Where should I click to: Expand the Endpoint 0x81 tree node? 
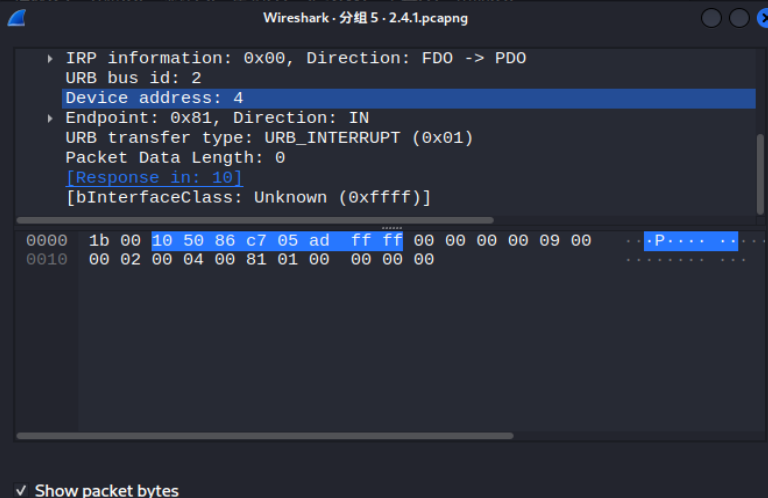50,119
